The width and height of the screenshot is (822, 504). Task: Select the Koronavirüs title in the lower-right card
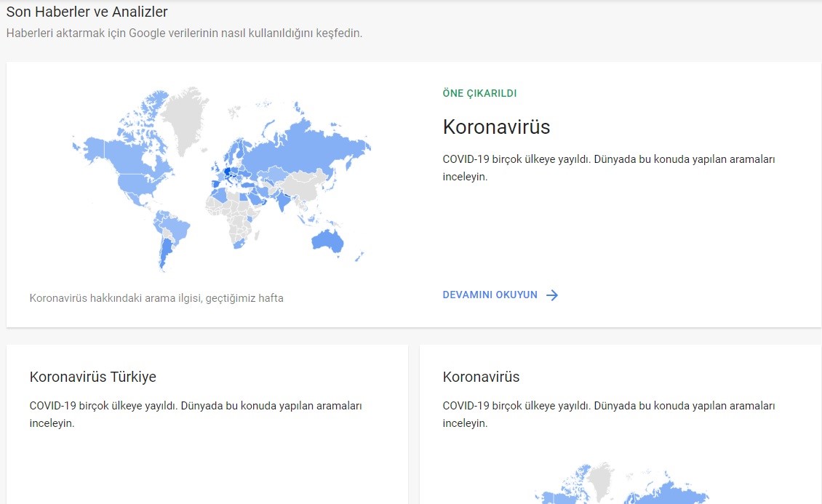click(x=481, y=377)
